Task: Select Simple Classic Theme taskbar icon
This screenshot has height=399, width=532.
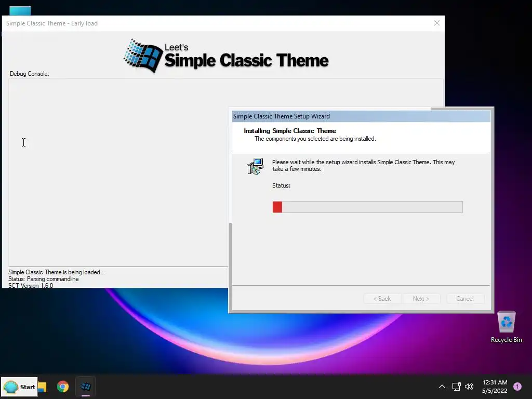Action: (x=86, y=387)
